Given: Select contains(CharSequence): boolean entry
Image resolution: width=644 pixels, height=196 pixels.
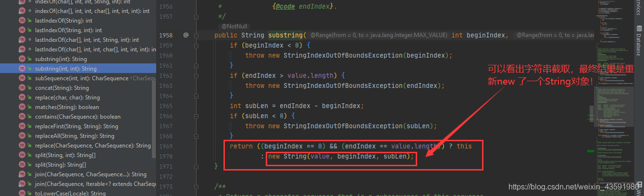Looking at the screenshot, I should tap(78, 117).
